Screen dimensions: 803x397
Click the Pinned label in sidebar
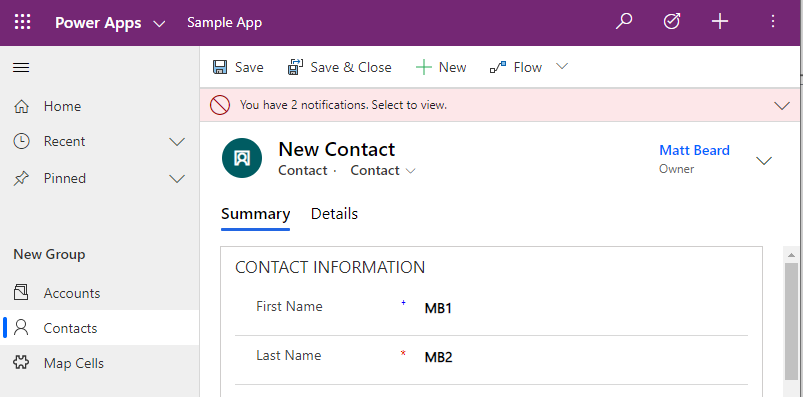click(65, 178)
